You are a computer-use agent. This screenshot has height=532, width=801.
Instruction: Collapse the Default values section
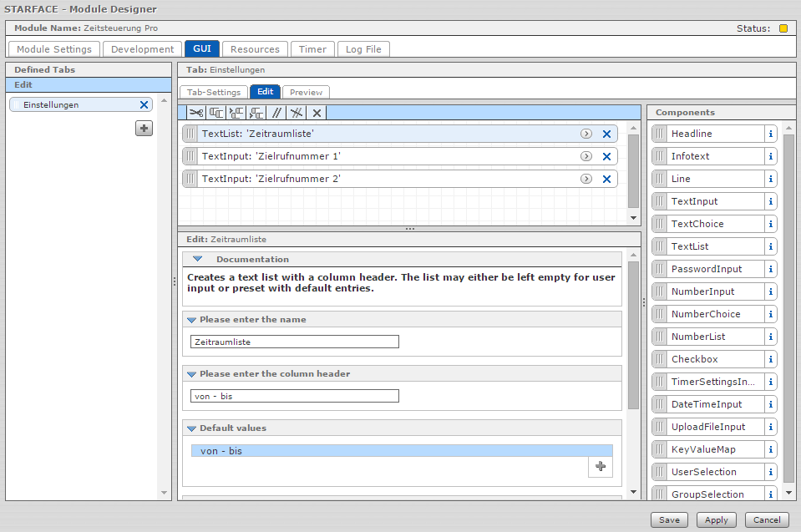(x=192, y=428)
